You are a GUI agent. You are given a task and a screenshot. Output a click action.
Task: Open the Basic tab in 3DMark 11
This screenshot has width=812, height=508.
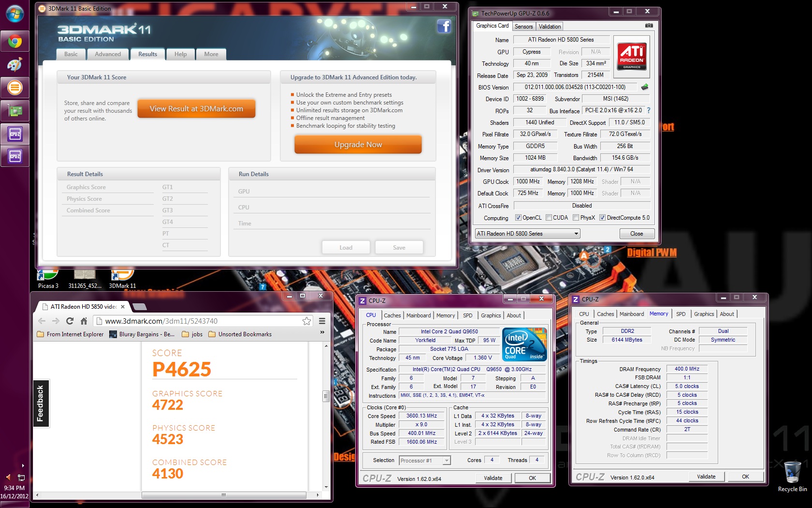pyautogui.click(x=71, y=54)
